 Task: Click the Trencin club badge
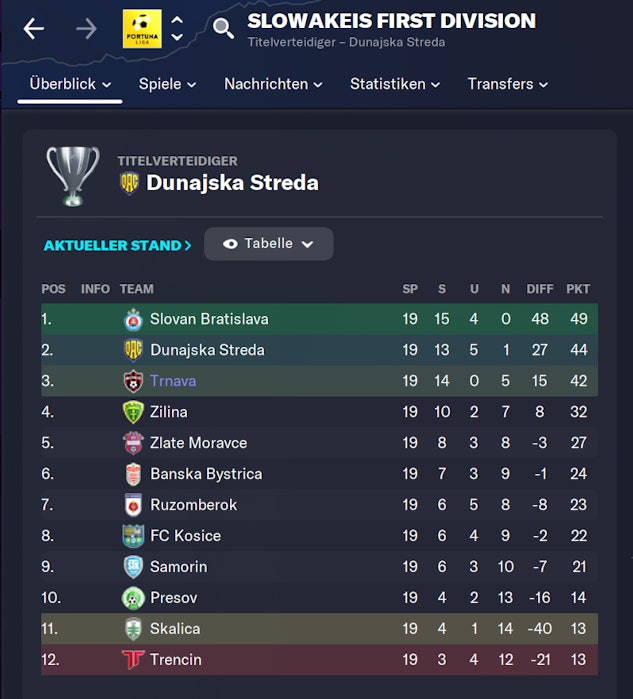pyautogui.click(x=133, y=660)
